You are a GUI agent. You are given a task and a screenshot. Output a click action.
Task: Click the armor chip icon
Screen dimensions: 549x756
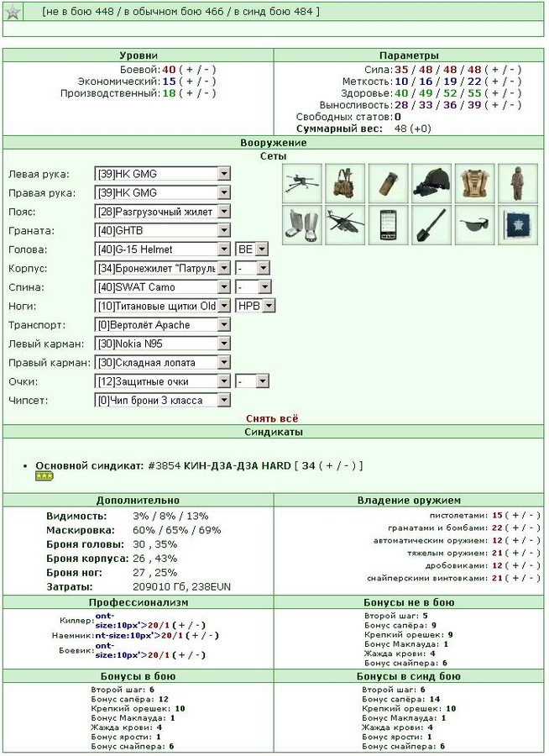(x=518, y=225)
